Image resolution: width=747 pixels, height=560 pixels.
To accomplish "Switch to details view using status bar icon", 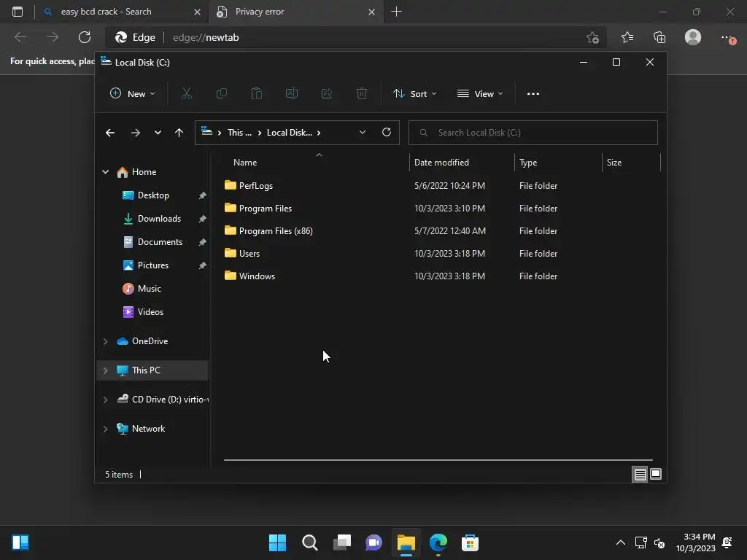I will coord(640,474).
